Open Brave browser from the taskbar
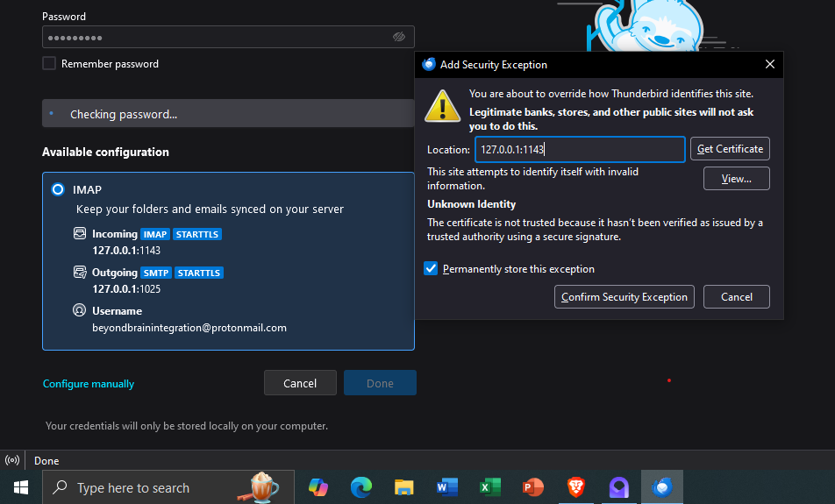 coord(576,487)
